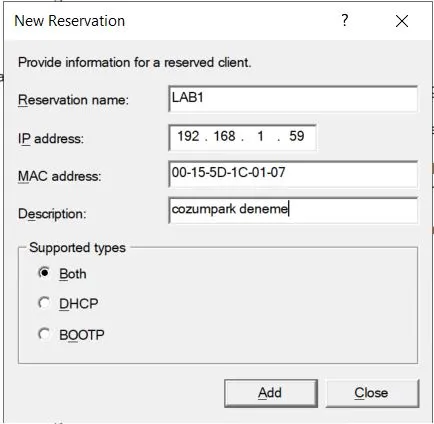
Task: Click the Description label
Action: pos(52,214)
